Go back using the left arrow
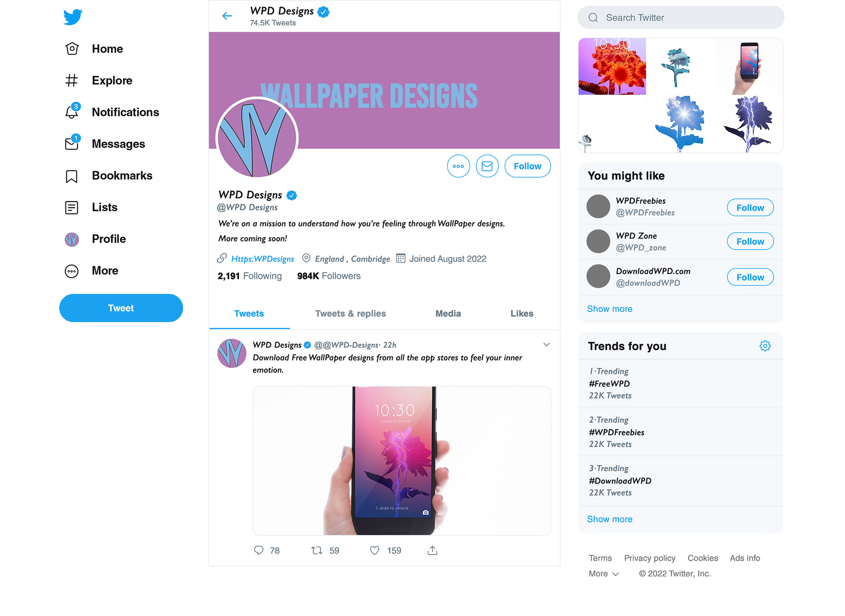 pyautogui.click(x=227, y=16)
